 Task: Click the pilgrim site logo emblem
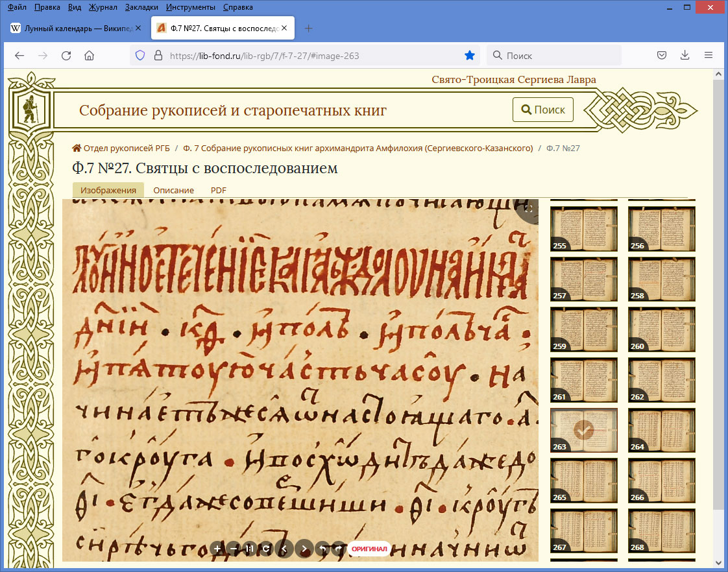click(x=30, y=109)
